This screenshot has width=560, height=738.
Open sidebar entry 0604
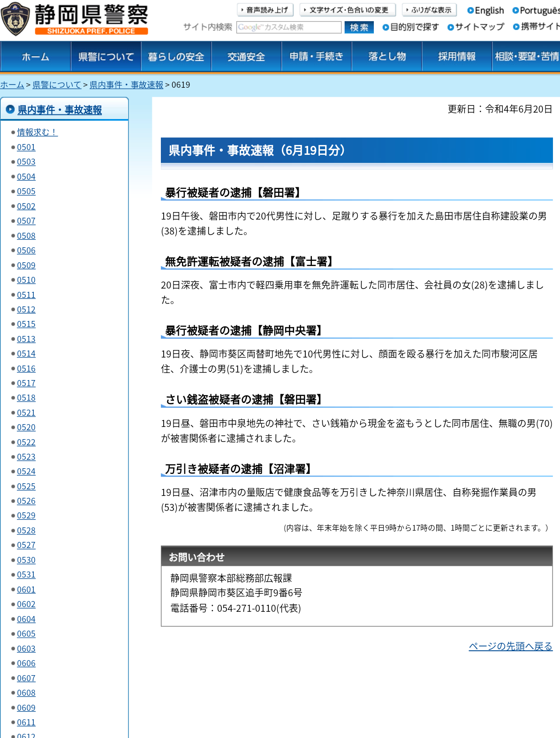pyautogui.click(x=26, y=619)
